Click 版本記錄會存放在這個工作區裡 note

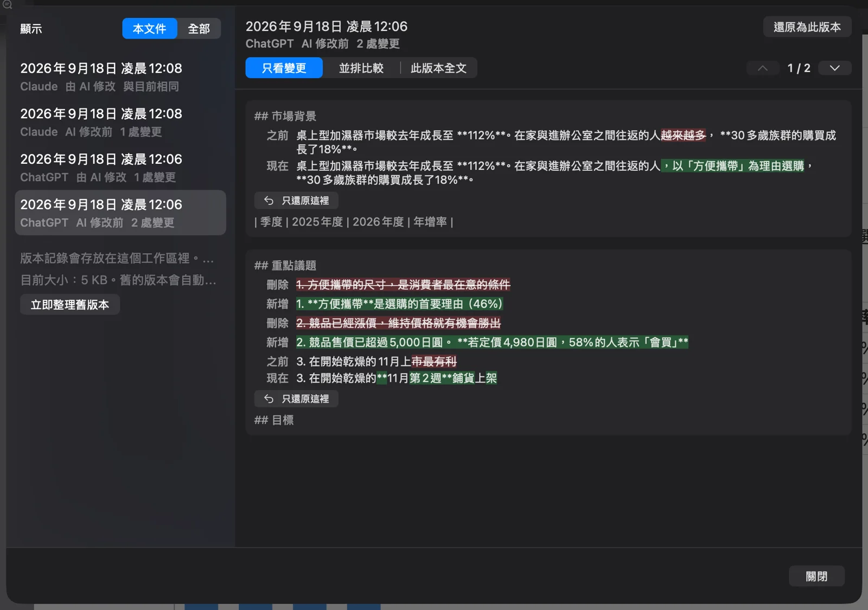click(117, 259)
